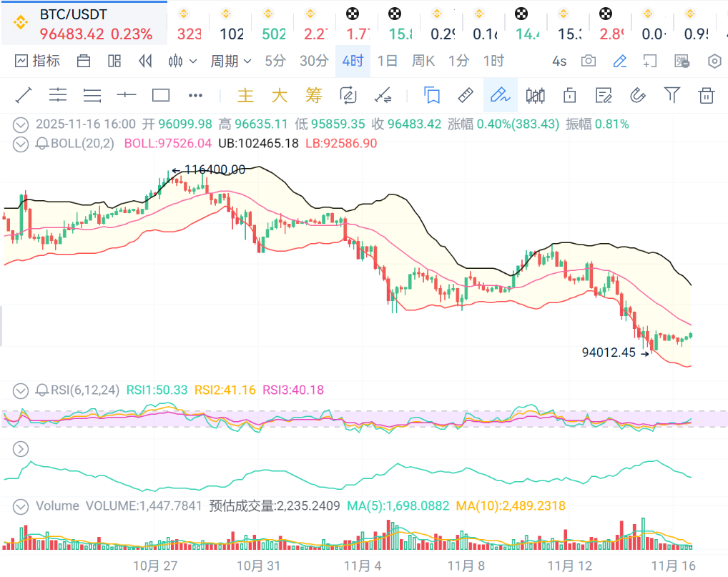Screen dimensions: 728x577
Task: Click the 指标 indicators button
Action: click(x=37, y=61)
